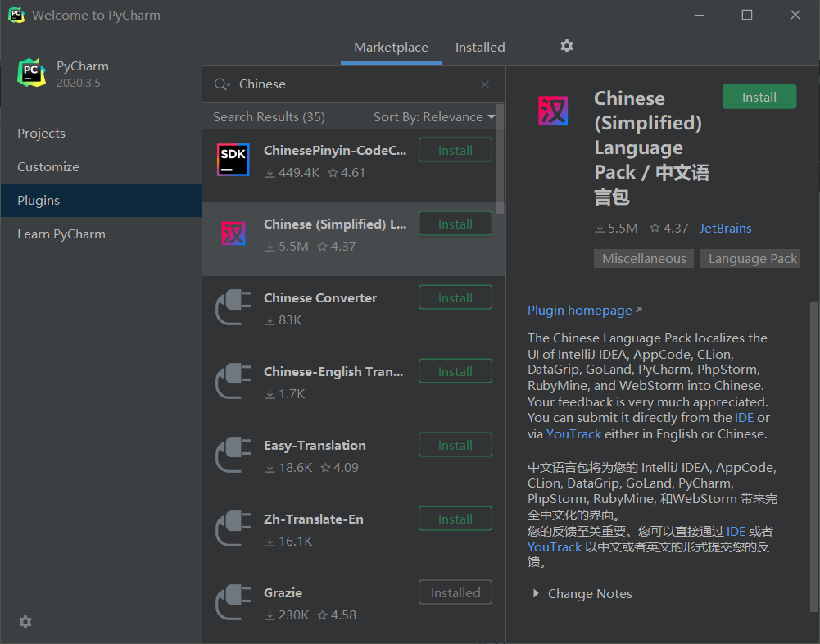
Task: Click the Chinese Simplified list plugin icon
Action: click(233, 234)
